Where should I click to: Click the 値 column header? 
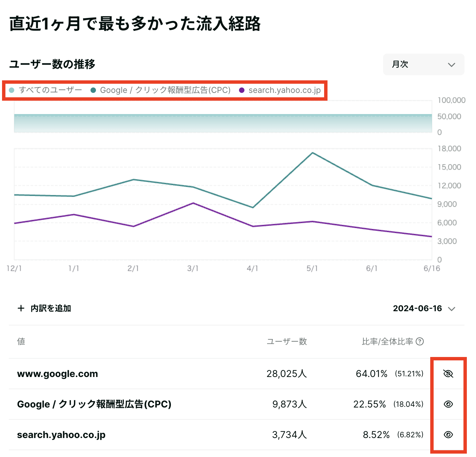[x=21, y=341]
